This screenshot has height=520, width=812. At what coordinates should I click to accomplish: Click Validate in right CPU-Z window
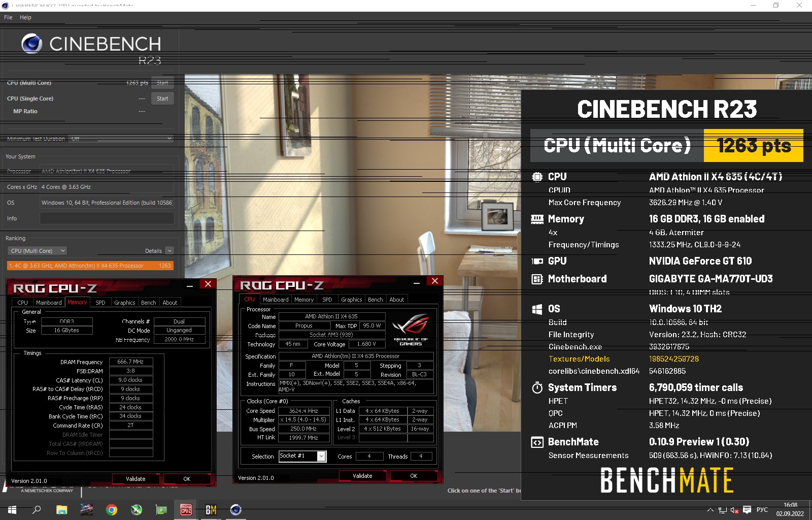pos(362,476)
